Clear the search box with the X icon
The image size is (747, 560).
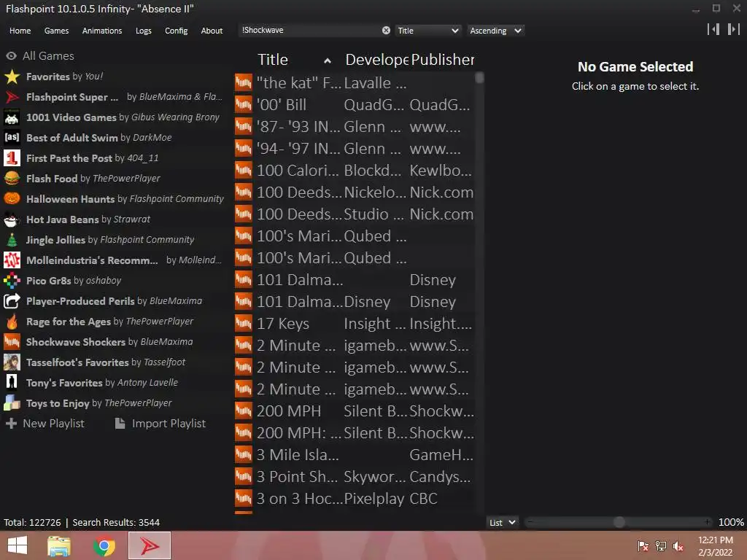point(386,31)
